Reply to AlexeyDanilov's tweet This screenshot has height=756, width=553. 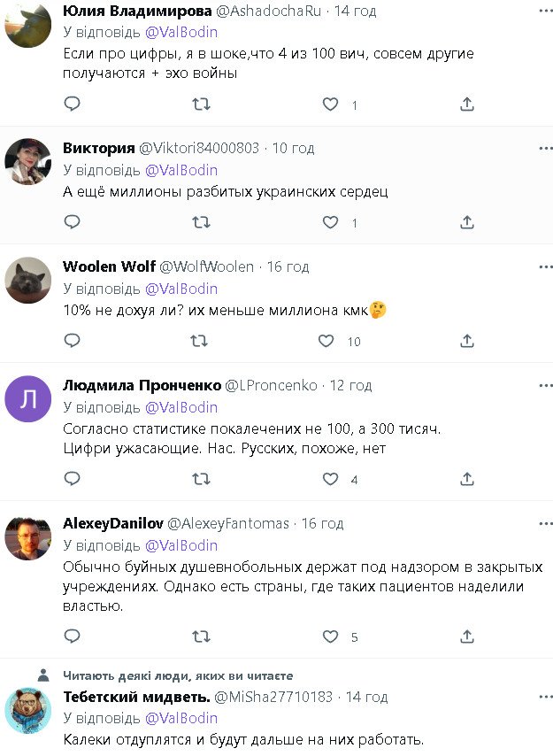point(73,636)
